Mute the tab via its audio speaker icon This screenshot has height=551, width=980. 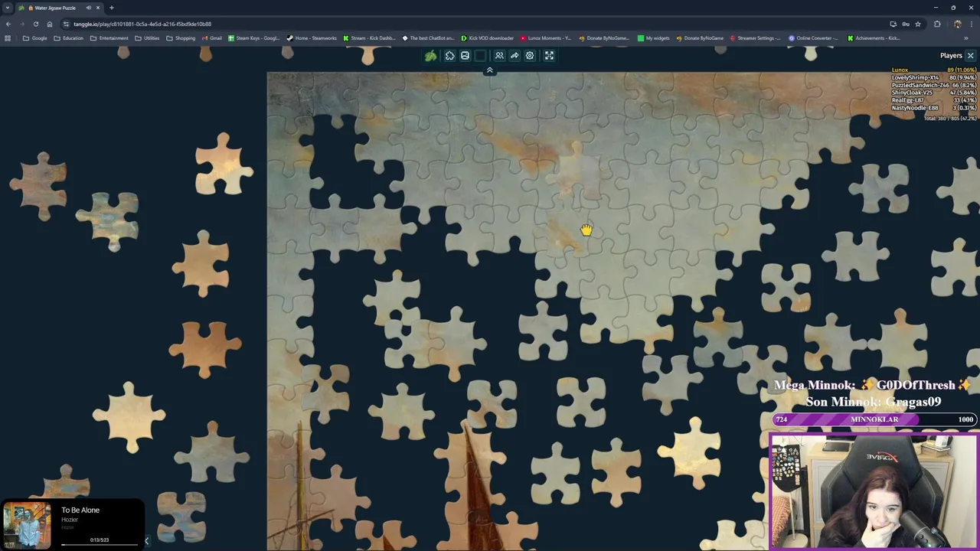click(x=89, y=8)
